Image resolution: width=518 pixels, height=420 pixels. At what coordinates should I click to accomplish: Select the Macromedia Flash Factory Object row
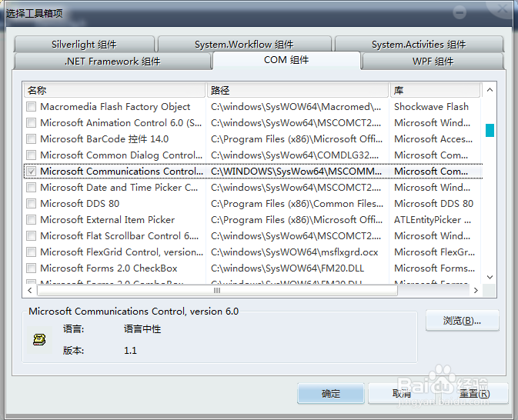pyautogui.click(x=253, y=107)
